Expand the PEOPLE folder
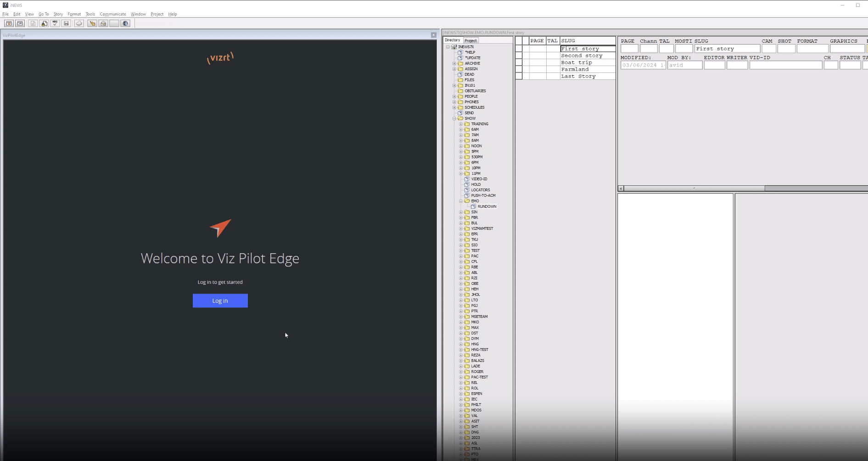Viewport: 868px width, 461px height. click(455, 96)
